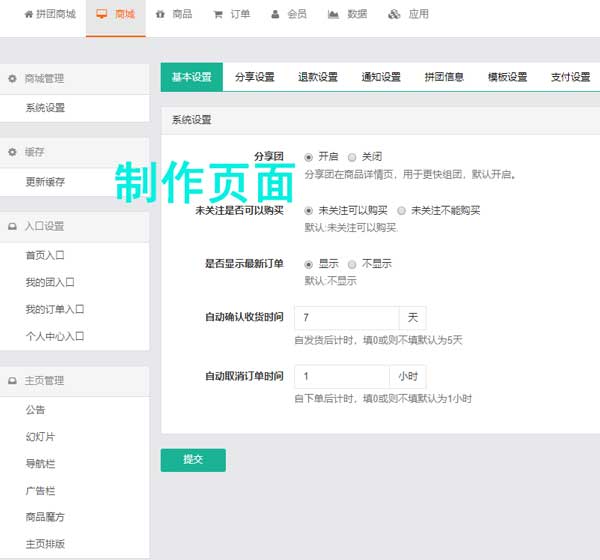
Task: Open the 订单 top menu
Action: (x=232, y=15)
